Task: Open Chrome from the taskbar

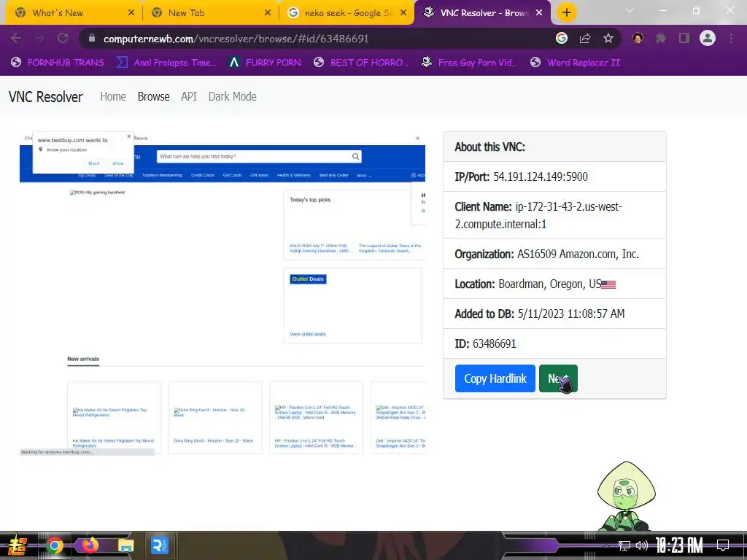Action: (x=54, y=545)
